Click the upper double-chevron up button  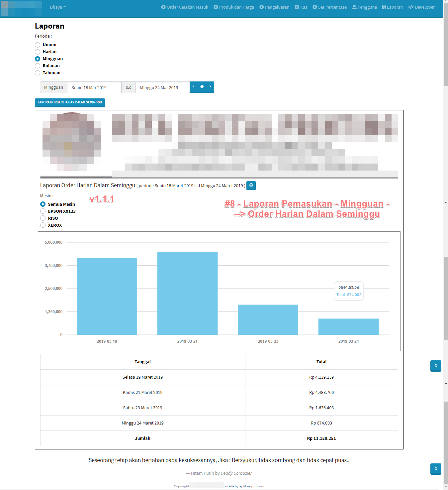(436, 366)
